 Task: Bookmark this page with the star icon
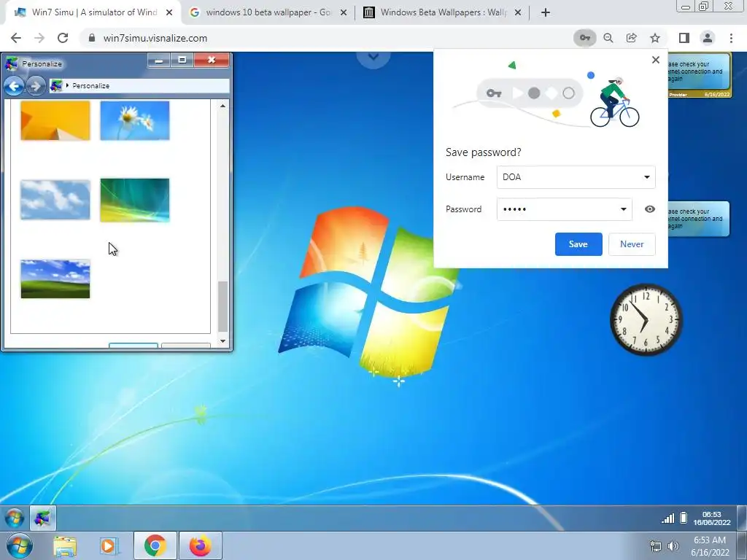(655, 38)
